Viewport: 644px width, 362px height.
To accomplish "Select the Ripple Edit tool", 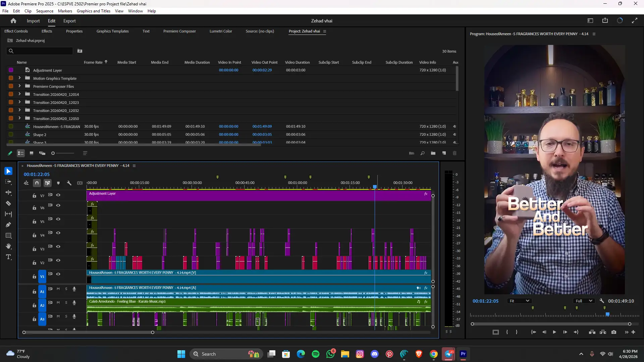I will (x=8, y=193).
